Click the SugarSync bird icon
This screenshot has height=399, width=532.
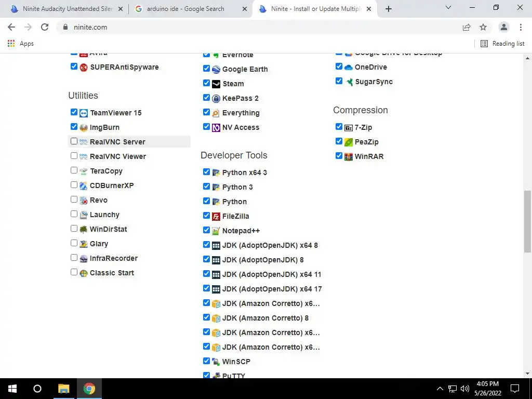[349, 82]
